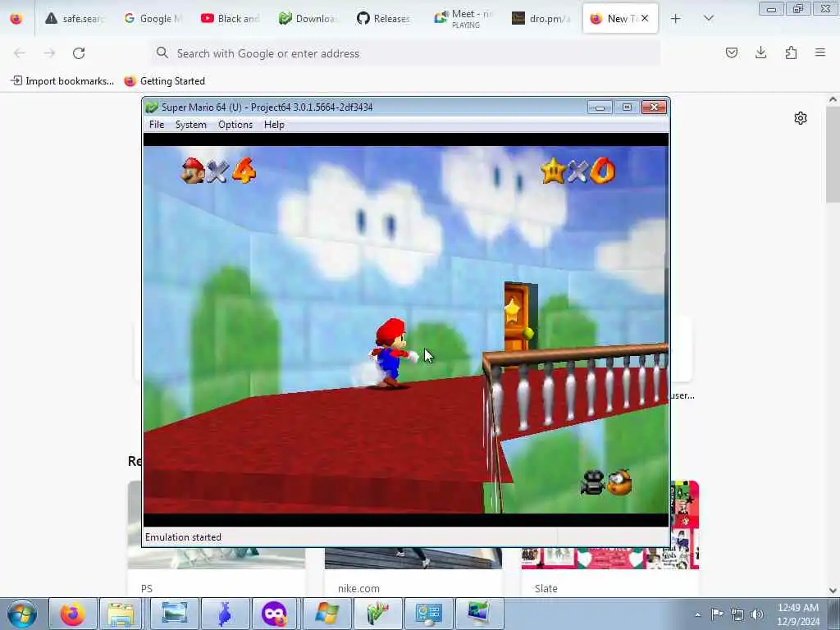Switch to the Google Maps browser tab
This screenshot has height=630, width=840.
click(x=153, y=18)
